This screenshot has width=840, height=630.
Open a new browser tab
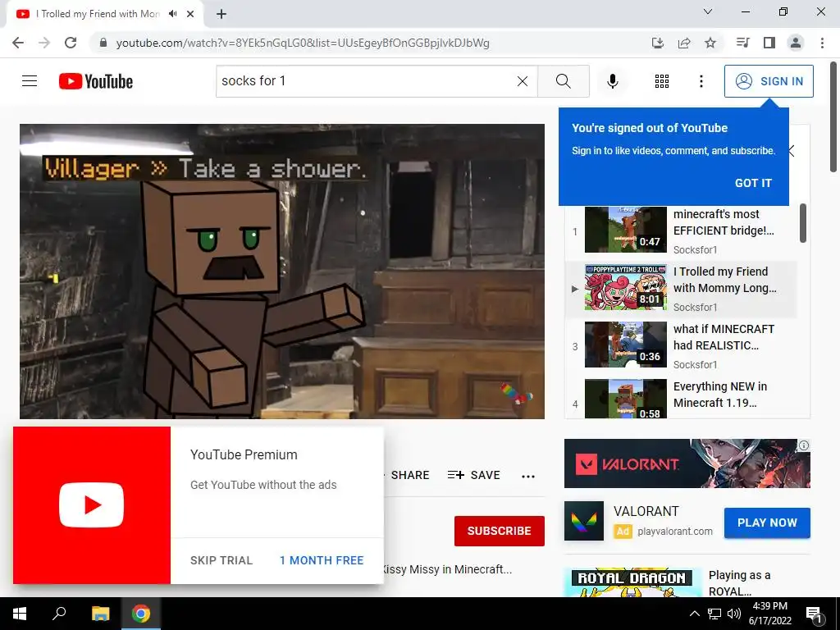pos(221,14)
